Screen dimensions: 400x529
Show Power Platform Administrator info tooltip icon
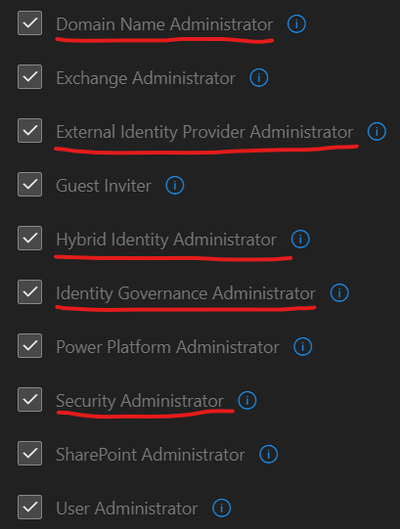303,346
